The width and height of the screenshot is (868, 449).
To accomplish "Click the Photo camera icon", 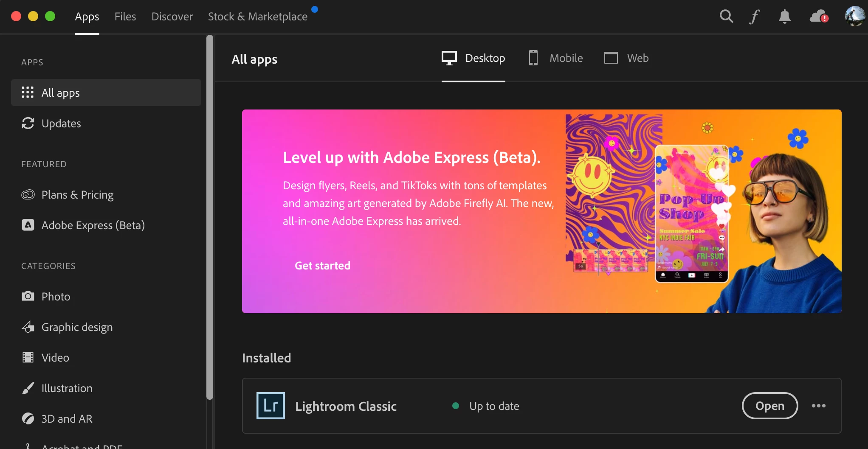I will point(28,296).
